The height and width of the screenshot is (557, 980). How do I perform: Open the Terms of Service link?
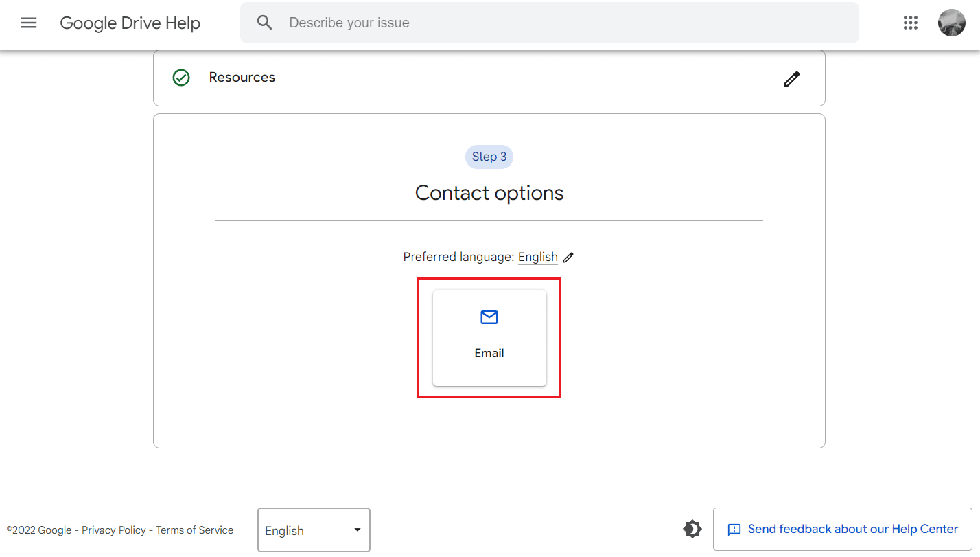coord(194,530)
